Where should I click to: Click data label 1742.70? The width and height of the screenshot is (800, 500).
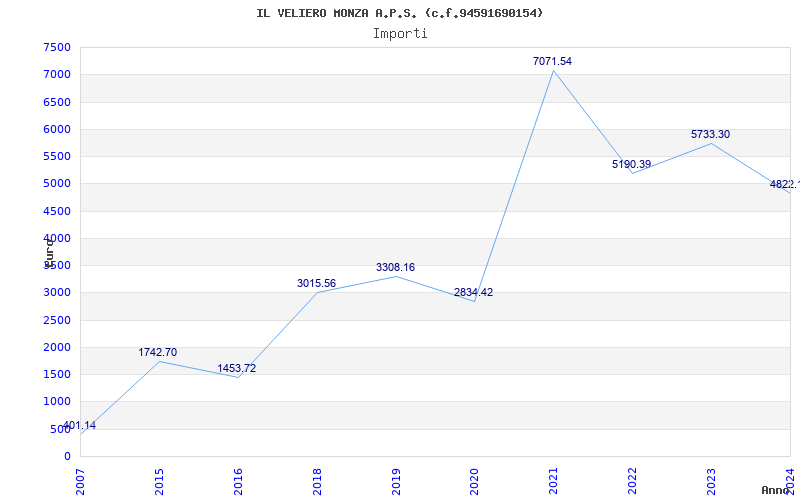tap(158, 352)
